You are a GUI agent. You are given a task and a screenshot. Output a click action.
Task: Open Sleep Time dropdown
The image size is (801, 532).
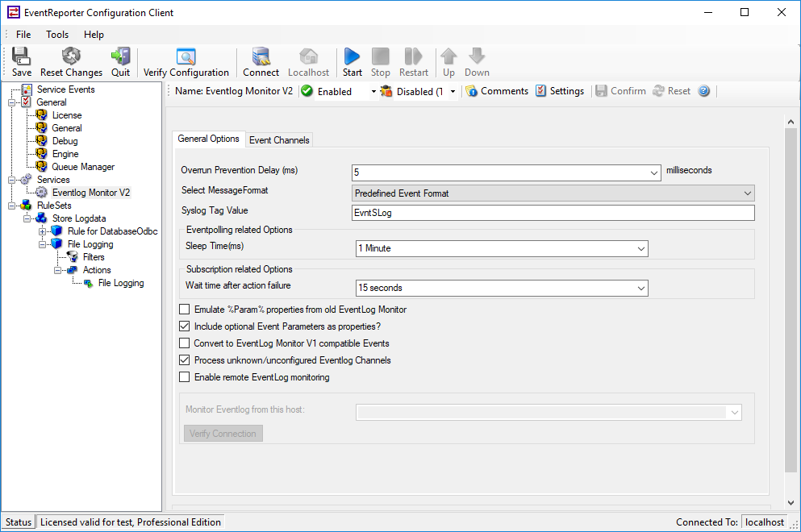point(641,248)
